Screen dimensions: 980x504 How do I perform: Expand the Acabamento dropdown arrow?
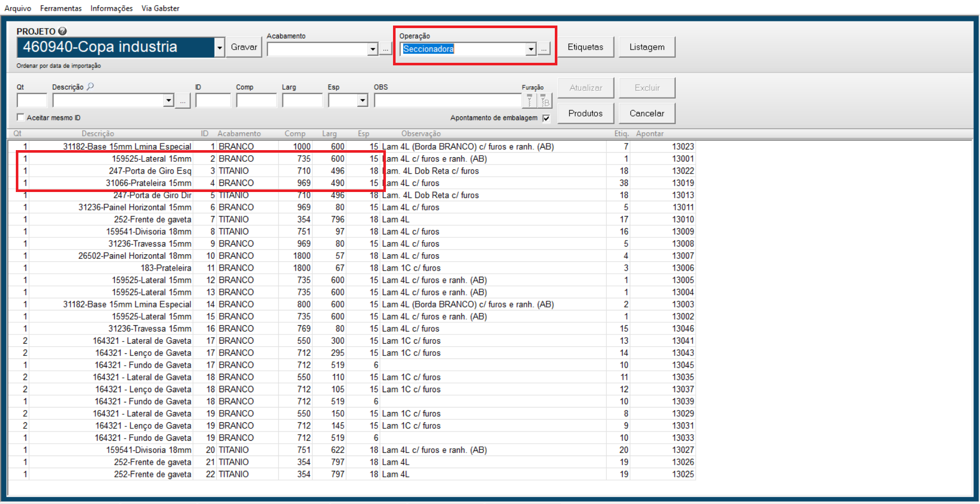[x=373, y=49]
